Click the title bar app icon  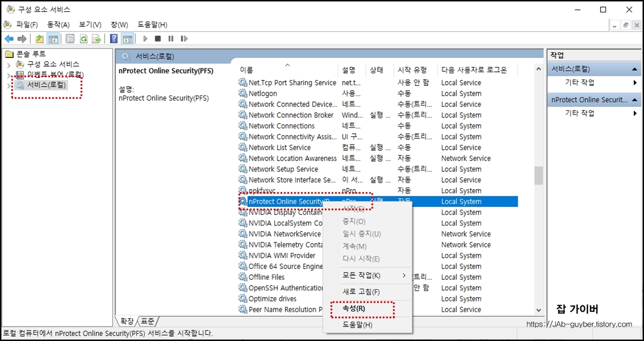pyautogui.click(x=11, y=9)
